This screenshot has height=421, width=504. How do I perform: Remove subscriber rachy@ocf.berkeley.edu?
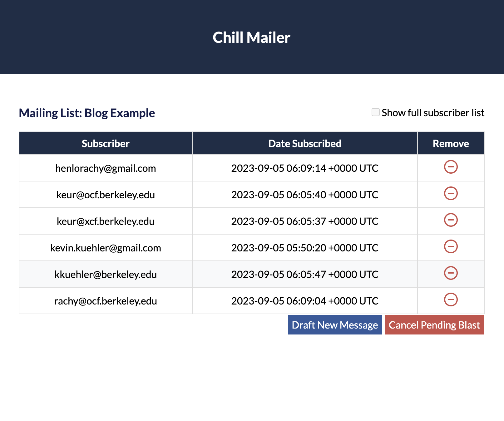click(451, 300)
